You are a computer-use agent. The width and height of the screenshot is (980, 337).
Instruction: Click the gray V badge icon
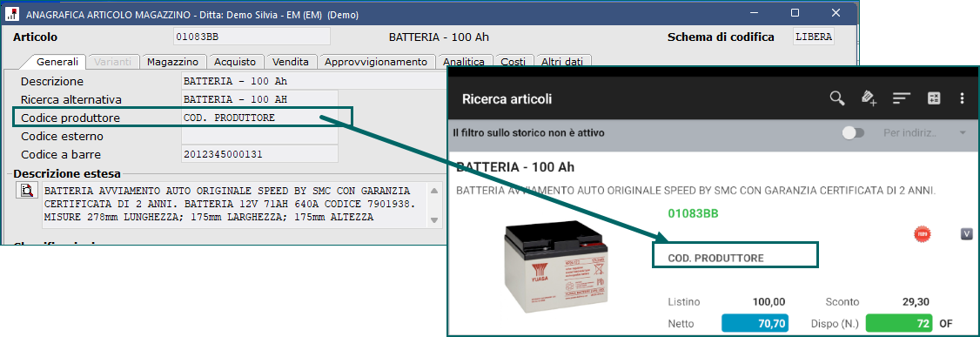966,234
